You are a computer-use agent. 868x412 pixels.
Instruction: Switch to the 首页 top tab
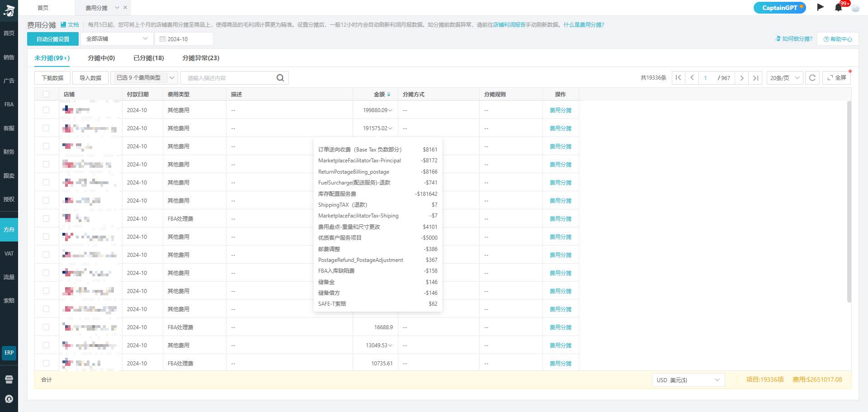point(43,8)
